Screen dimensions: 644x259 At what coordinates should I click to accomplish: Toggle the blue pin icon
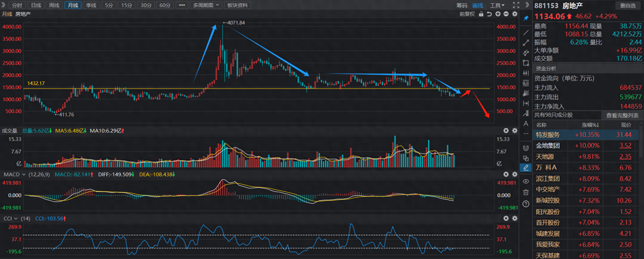(526, 18)
